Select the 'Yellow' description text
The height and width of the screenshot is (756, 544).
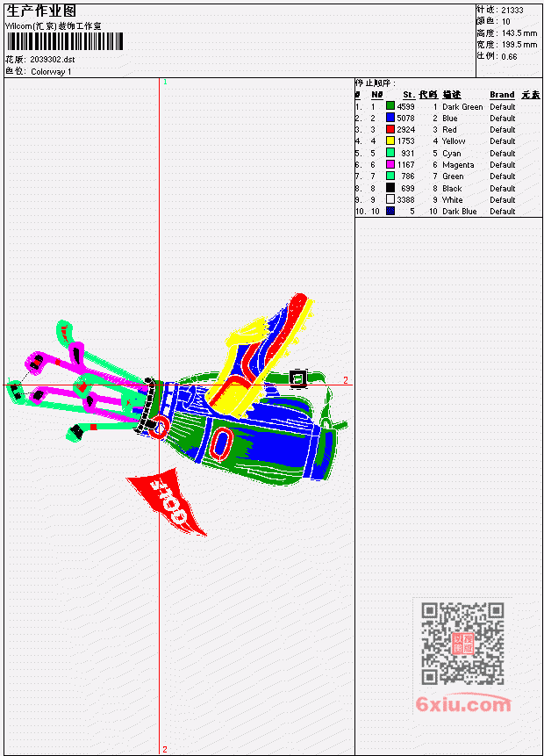pyautogui.click(x=454, y=141)
